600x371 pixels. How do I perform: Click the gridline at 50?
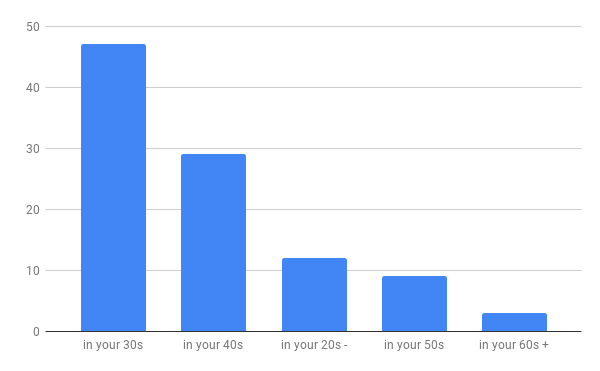tap(313, 26)
